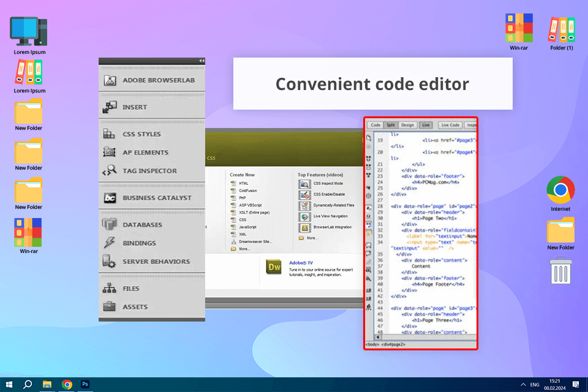Click the Recent Snippets icon
This screenshot has height=392, width=588.
[369, 270]
